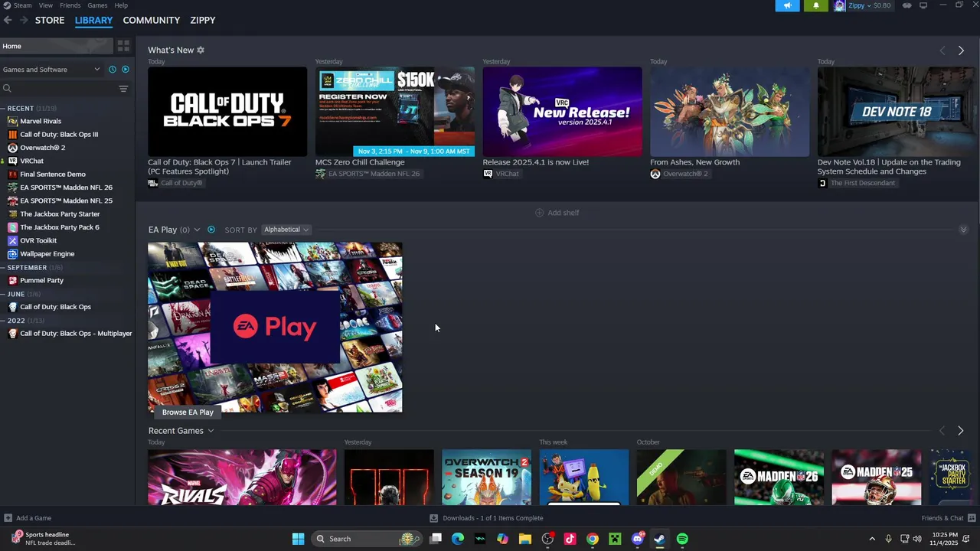Open the View menu

pos(46,5)
